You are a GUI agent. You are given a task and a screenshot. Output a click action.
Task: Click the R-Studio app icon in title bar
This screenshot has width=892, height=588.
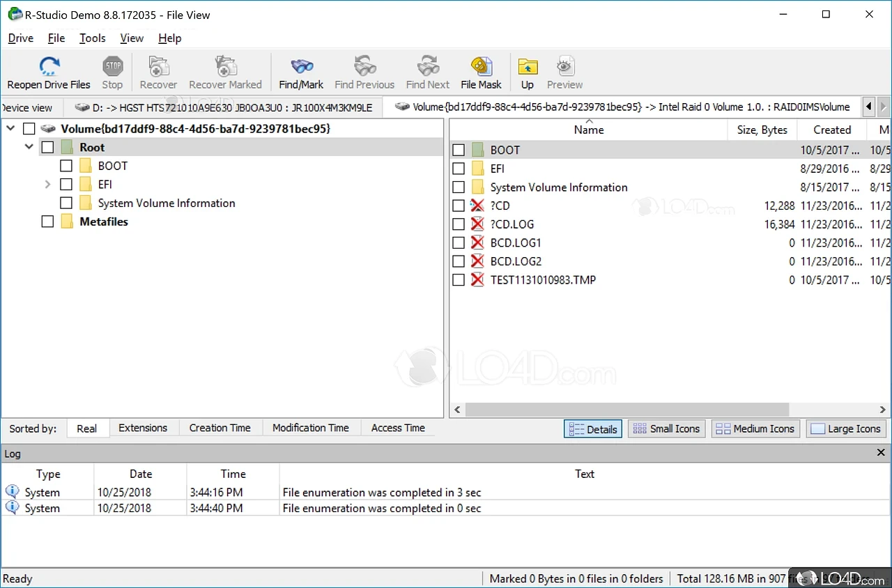15,14
